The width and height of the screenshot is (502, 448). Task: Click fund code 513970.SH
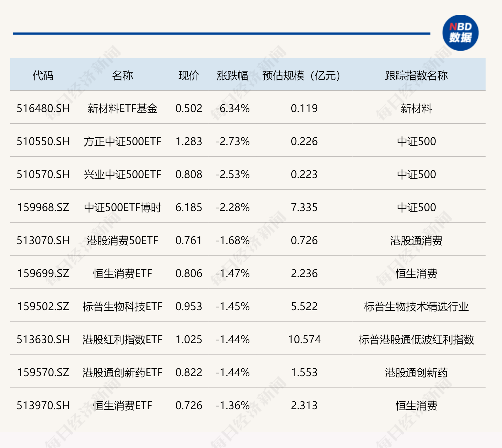tap(43, 406)
